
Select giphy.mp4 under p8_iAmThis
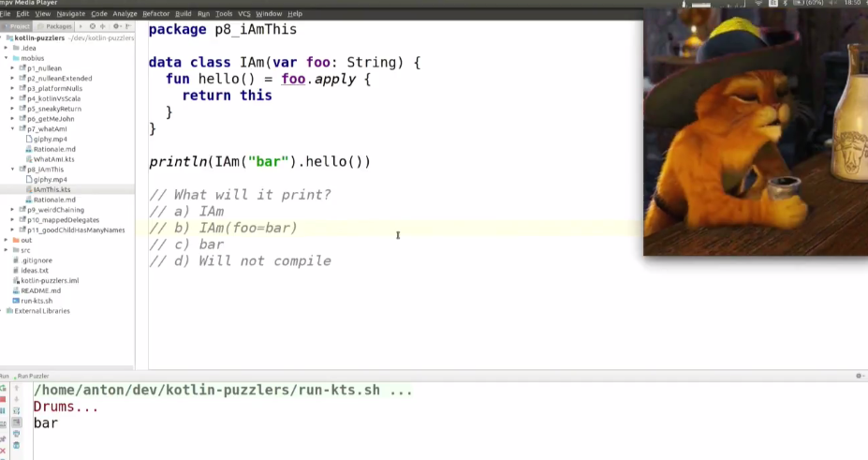tap(50, 179)
